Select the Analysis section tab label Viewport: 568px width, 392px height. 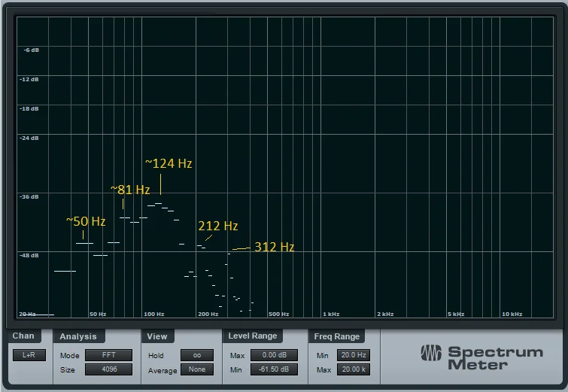[78, 336]
